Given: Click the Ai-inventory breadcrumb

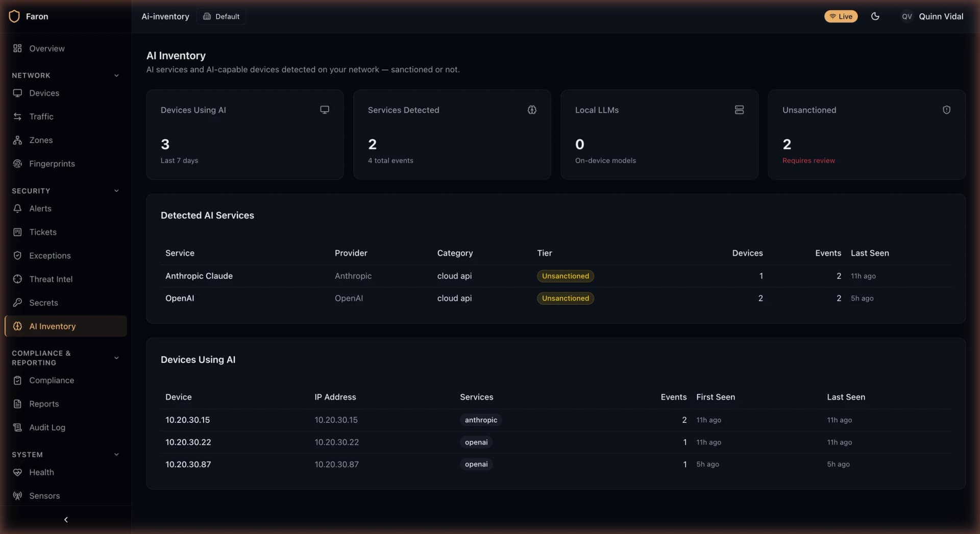Looking at the screenshot, I should [x=165, y=16].
